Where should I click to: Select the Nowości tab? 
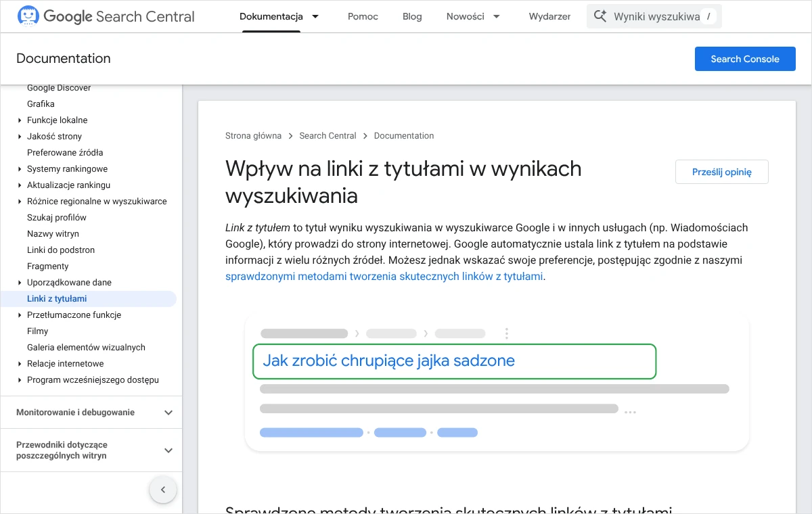point(466,16)
